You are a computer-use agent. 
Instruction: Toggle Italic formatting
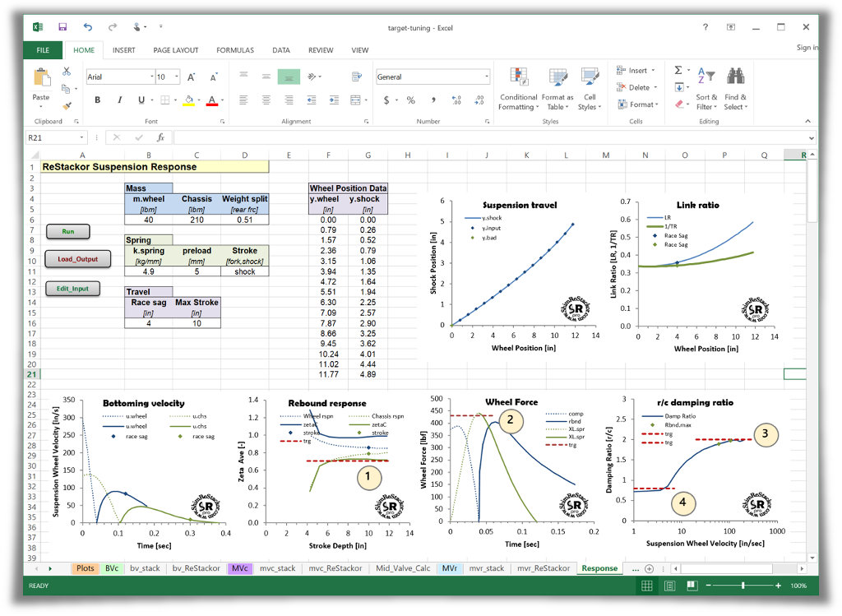click(x=119, y=100)
